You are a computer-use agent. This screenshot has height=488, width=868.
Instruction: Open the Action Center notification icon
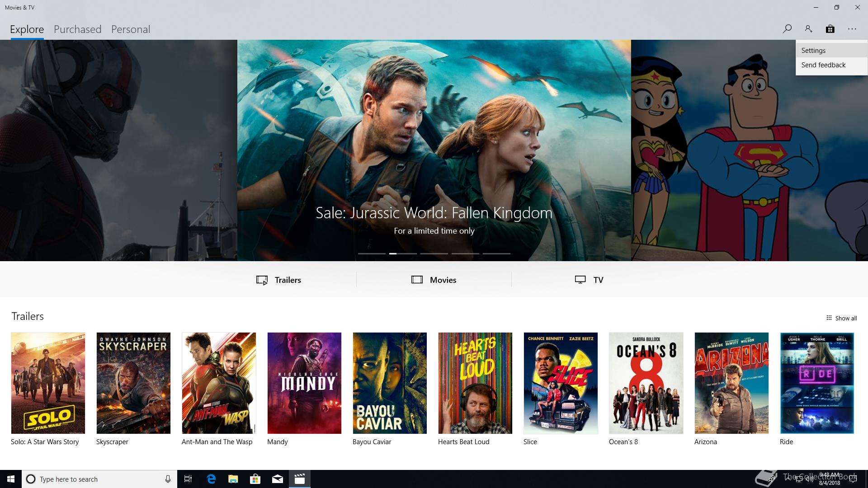[x=853, y=479]
